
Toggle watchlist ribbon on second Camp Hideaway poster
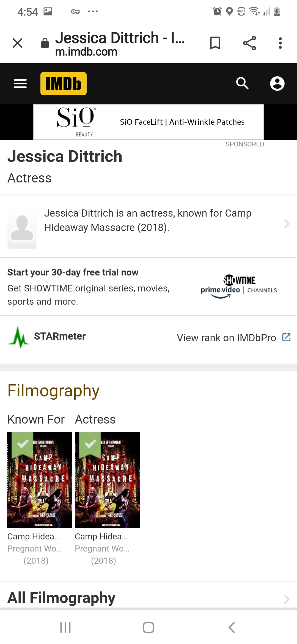pyautogui.click(x=90, y=444)
